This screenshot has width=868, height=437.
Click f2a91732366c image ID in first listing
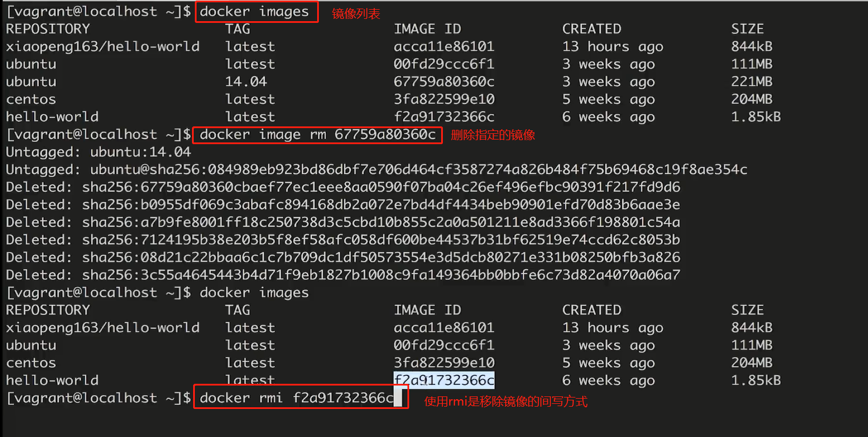click(x=444, y=117)
